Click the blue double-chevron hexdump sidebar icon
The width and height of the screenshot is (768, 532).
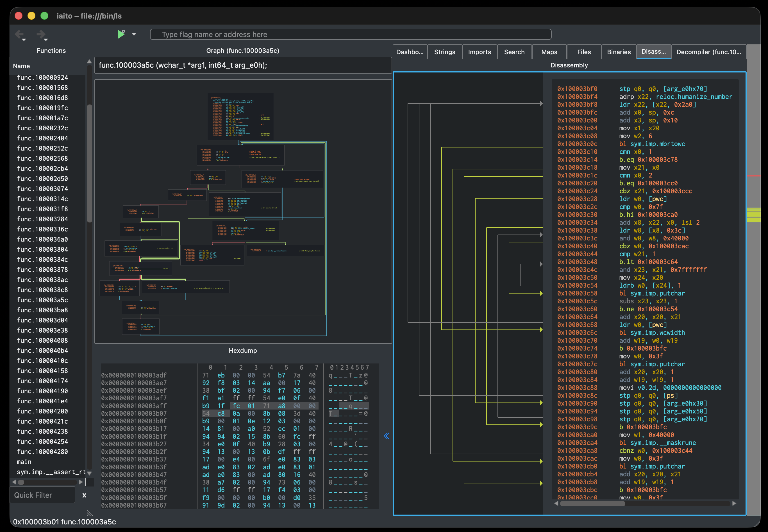pos(386,436)
